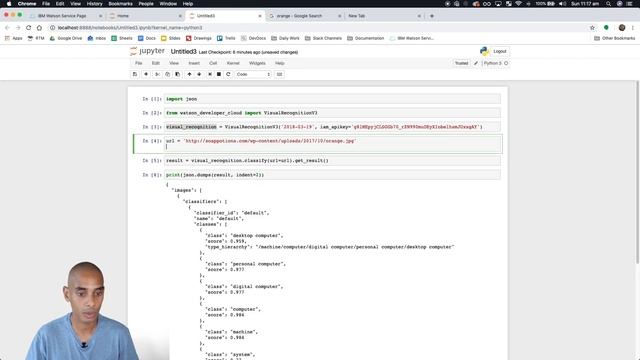Click the import json cell

tap(332, 99)
